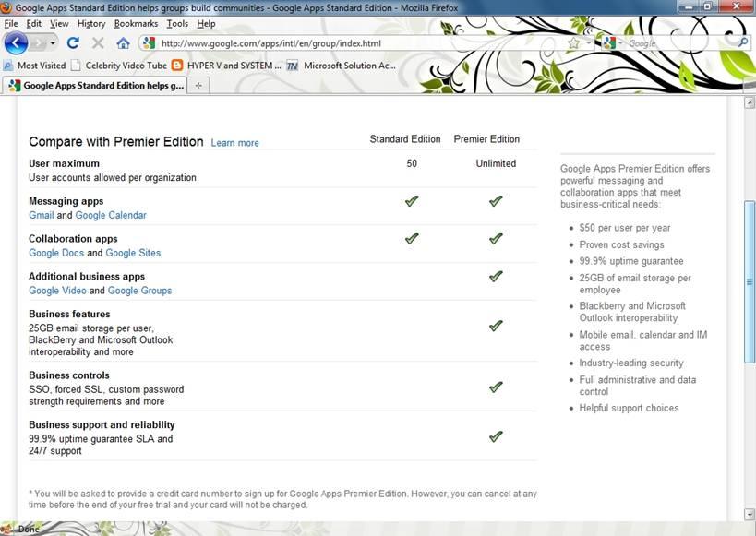This screenshot has height=536, width=756.
Task: Click the "50" user maximum value
Action: 412,163
